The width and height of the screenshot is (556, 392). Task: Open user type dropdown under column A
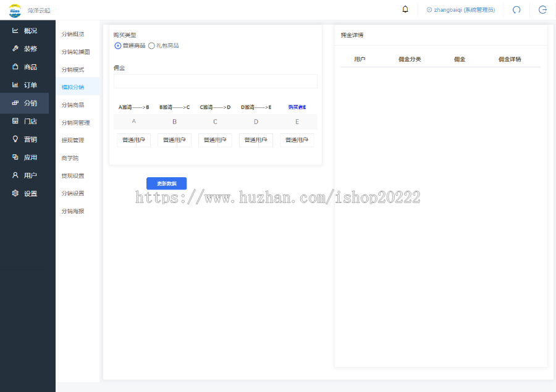[x=133, y=140]
